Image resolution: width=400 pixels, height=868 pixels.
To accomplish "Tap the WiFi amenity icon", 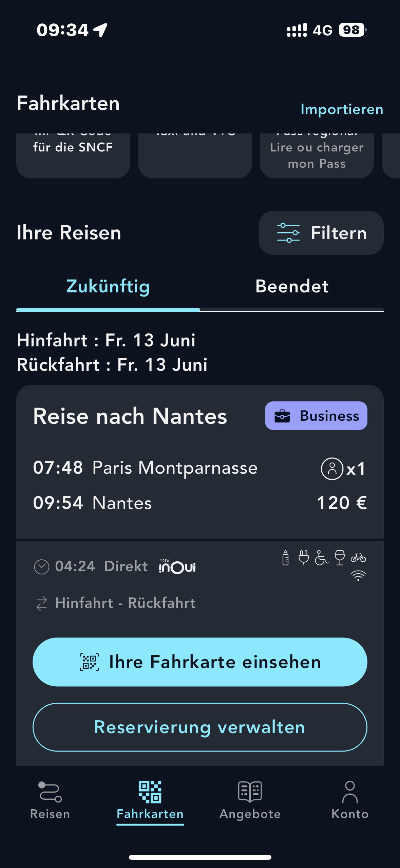I will pos(358,576).
